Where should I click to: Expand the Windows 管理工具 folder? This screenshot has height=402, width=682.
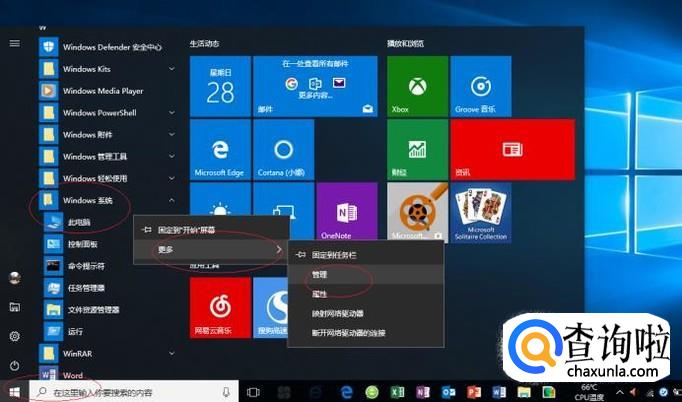(x=107, y=156)
